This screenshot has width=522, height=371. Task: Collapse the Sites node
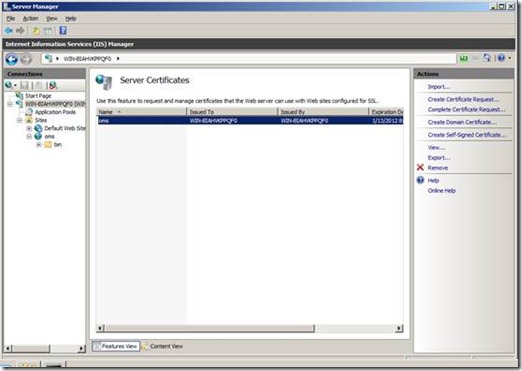pyautogui.click(x=19, y=120)
